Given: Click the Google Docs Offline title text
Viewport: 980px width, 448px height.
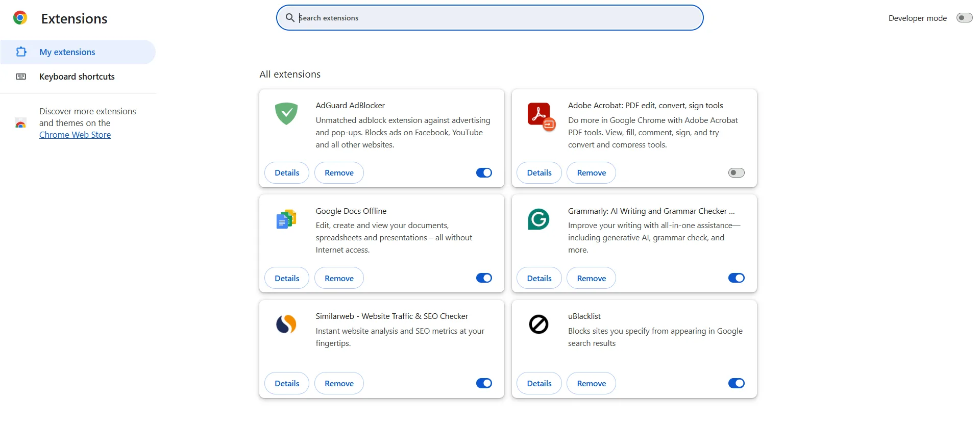Looking at the screenshot, I should click(351, 211).
